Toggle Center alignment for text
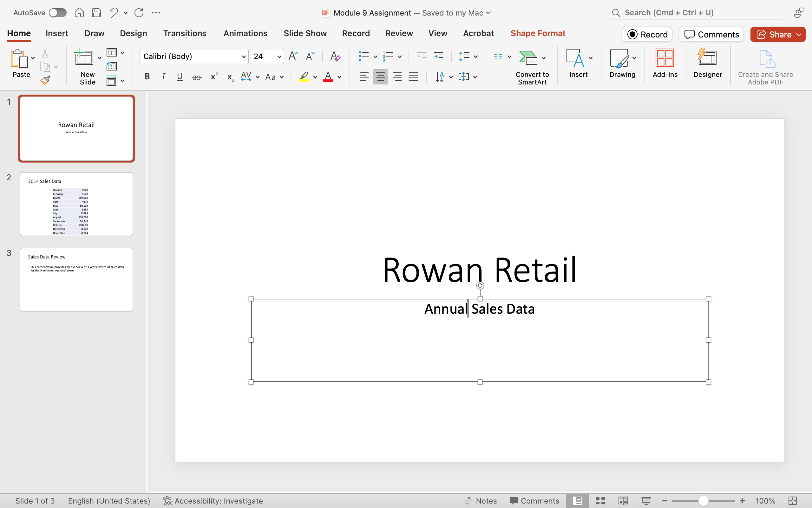The image size is (812, 508). click(381, 77)
